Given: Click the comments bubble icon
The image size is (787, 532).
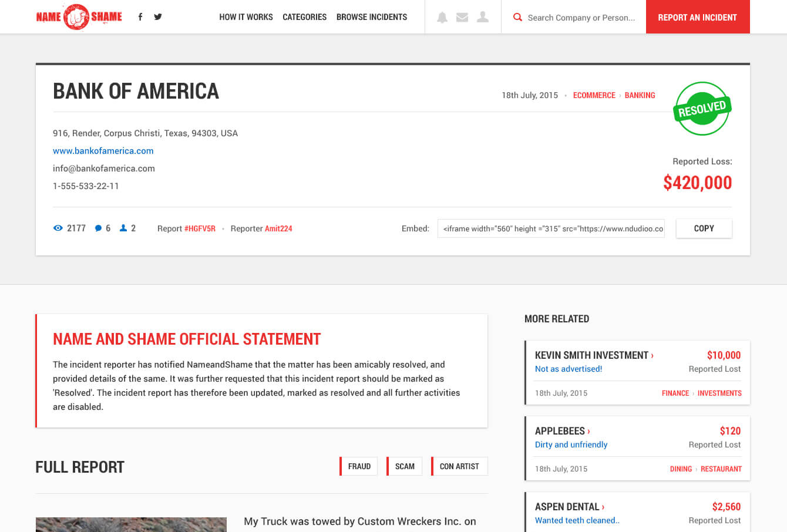Looking at the screenshot, I should tap(98, 228).
